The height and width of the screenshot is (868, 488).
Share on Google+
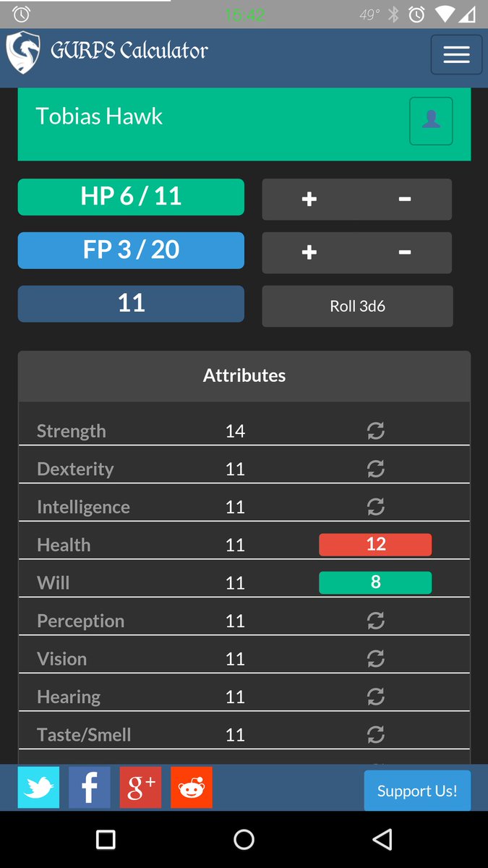click(x=140, y=787)
